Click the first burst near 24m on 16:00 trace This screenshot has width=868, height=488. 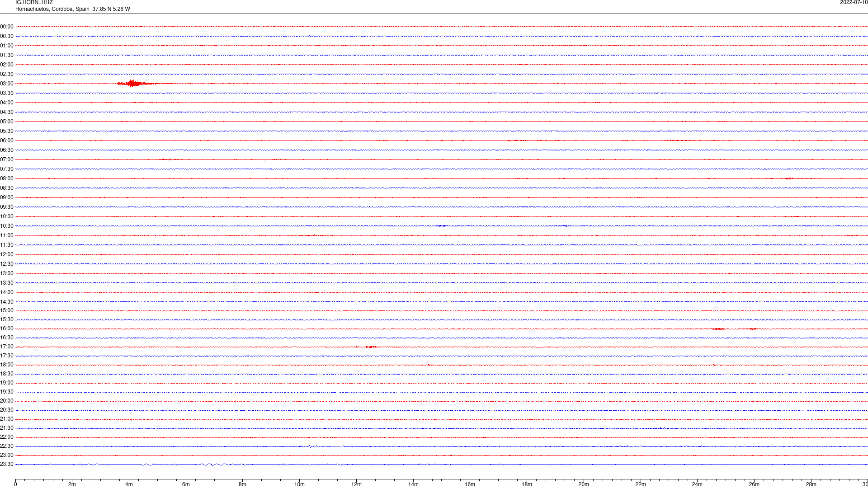coord(717,329)
